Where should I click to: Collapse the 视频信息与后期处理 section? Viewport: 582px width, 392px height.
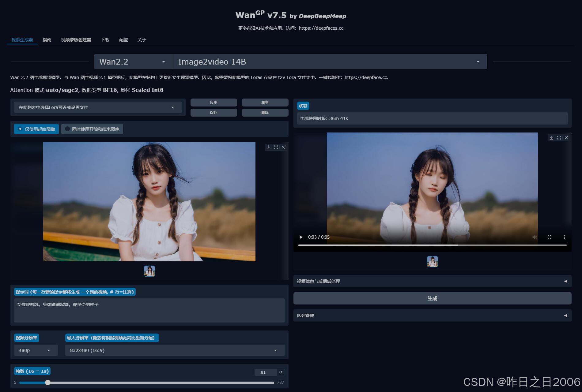[x=565, y=281]
